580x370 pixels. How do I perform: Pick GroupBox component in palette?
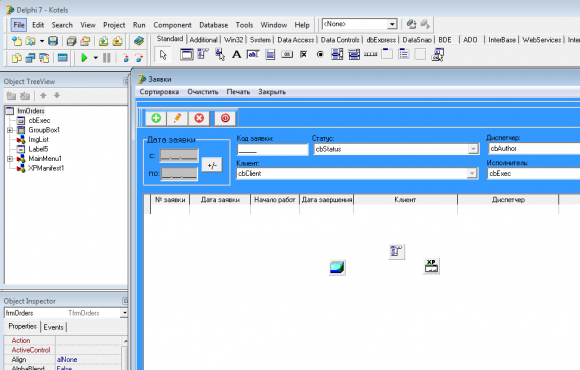point(387,55)
